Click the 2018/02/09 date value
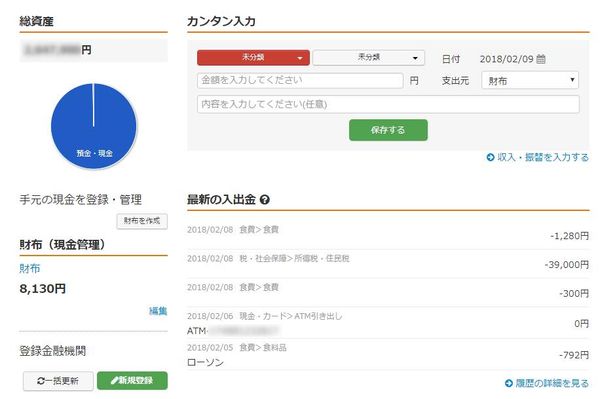The height and width of the screenshot is (399, 600). (x=506, y=59)
